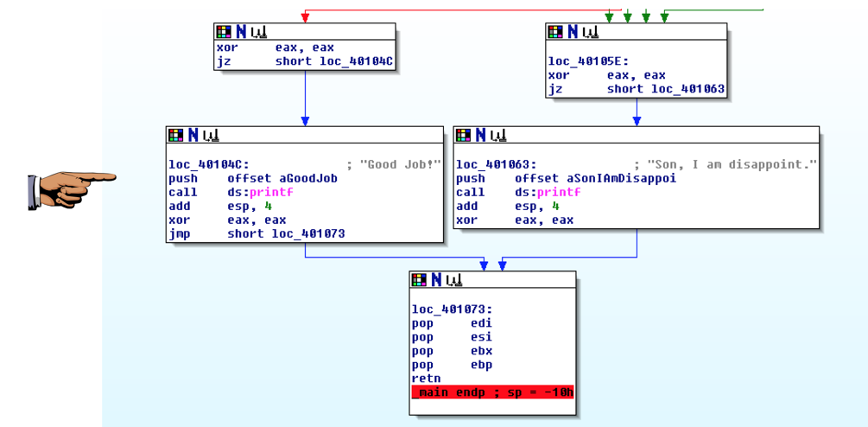This screenshot has width=868, height=427.
Task: Click the graph group icon on the loc_401063 node
Action: point(498,136)
